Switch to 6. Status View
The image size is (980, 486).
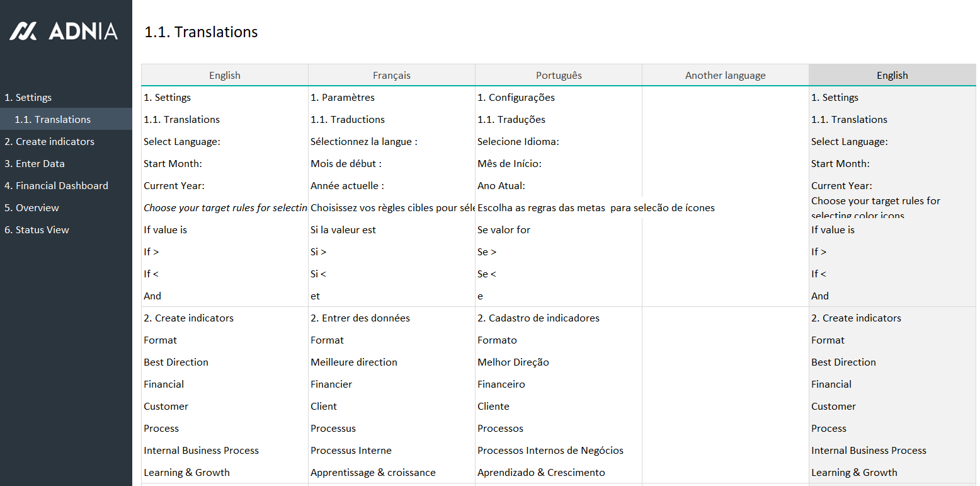point(37,230)
